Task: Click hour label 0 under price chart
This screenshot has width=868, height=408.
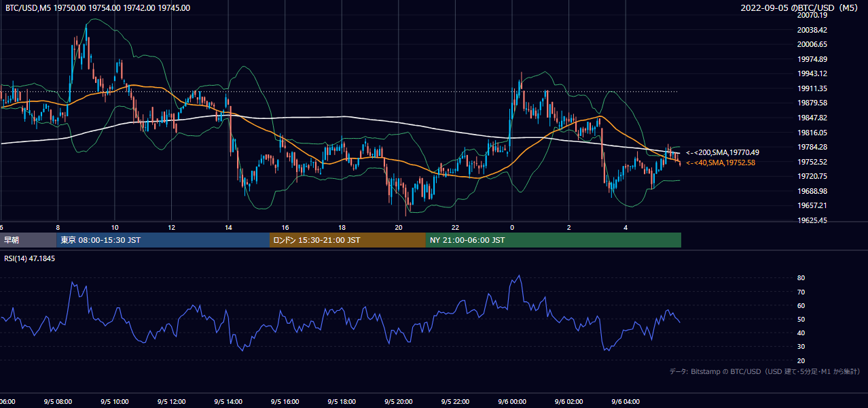Action: pos(512,227)
